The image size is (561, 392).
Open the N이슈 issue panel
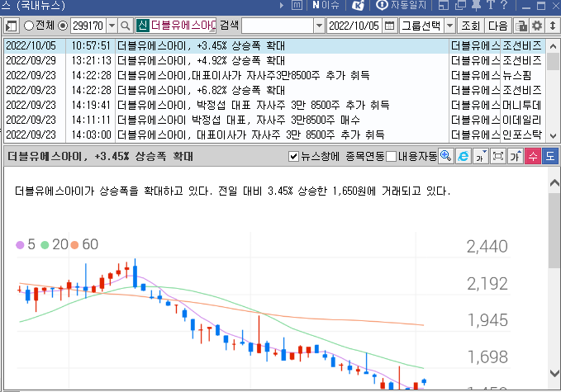326,5
